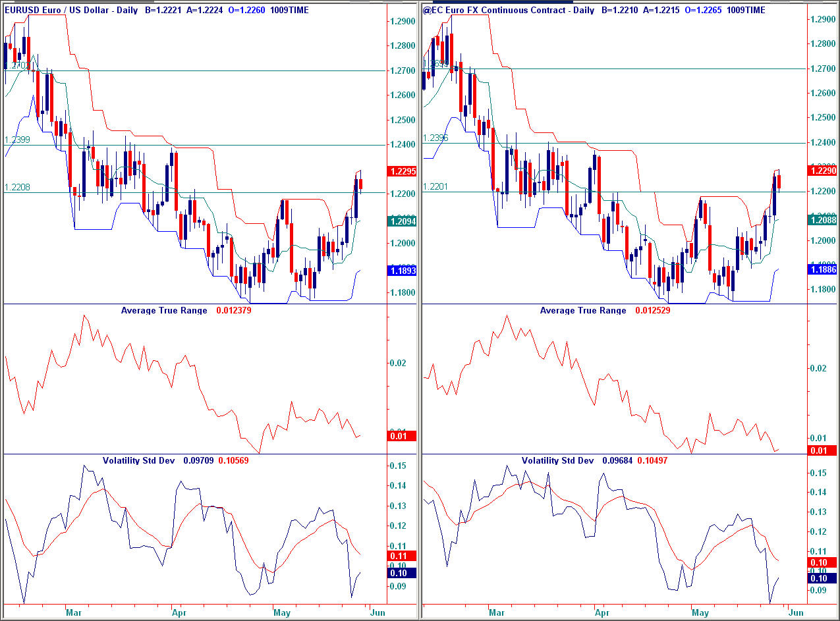Image resolution: width=840 pixels, height=621 pixels.
Task: Click the Jun date label in EURUSD chart
Action: pos(377,612)
